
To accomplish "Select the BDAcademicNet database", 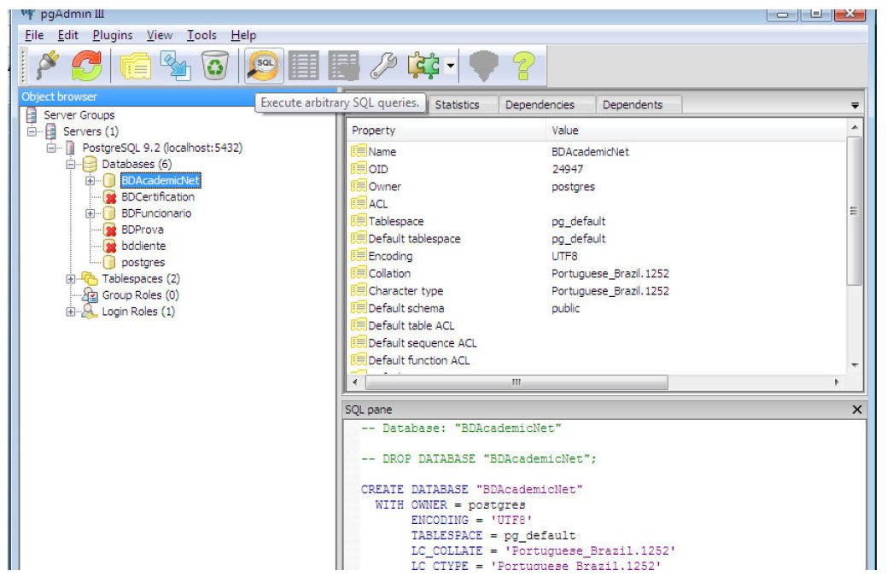I will 160,180.
